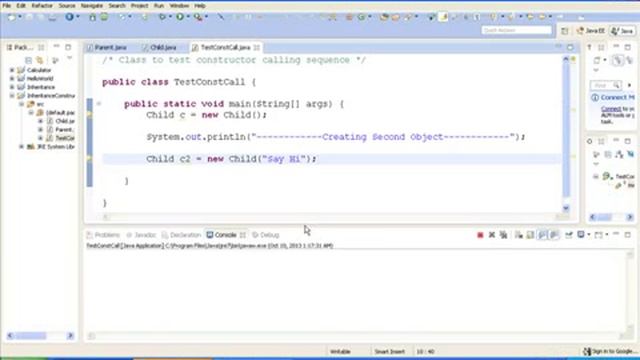The width and height of the screenshot is (640, 360).
Task: Open the Debug tab in bottom panel
Action: pos(266,235)
